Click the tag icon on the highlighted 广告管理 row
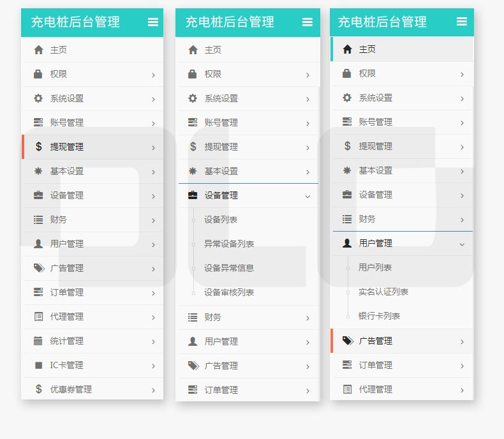 [x=347, y=341]
